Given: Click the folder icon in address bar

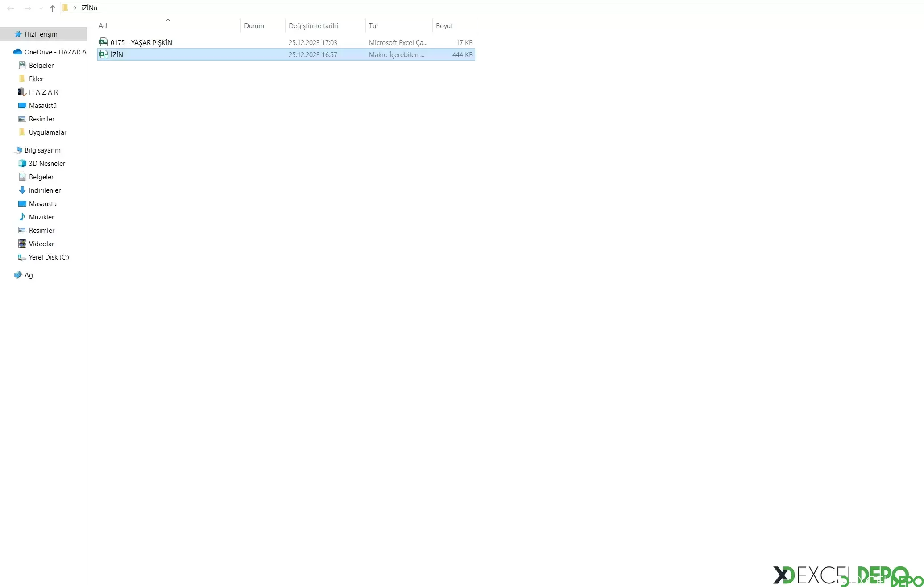Looking at the screenshot, I should 66,8.
